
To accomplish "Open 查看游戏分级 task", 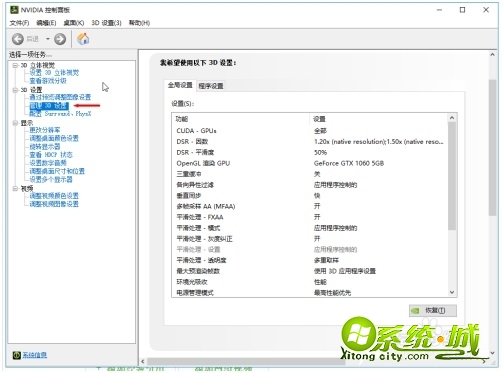I will 48,81.
